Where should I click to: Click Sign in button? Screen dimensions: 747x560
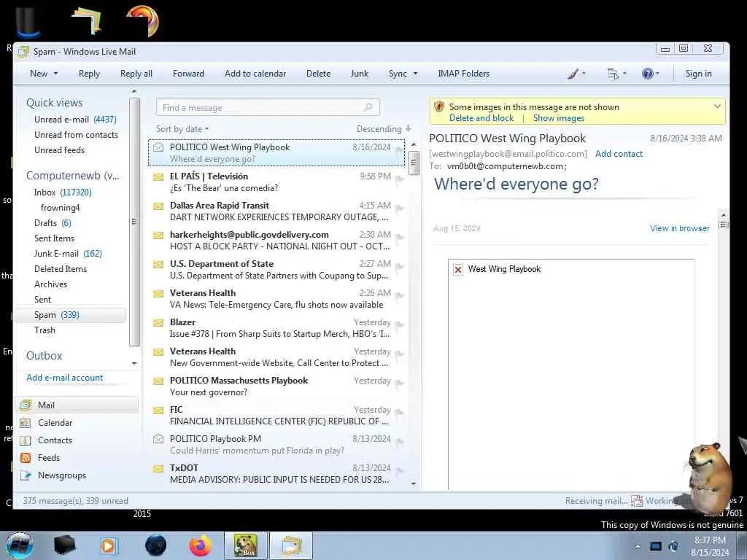tap(698, 74)
